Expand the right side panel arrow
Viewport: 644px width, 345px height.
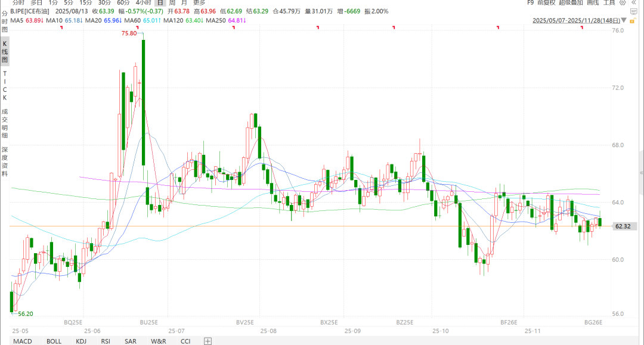[x=642, y=173]
